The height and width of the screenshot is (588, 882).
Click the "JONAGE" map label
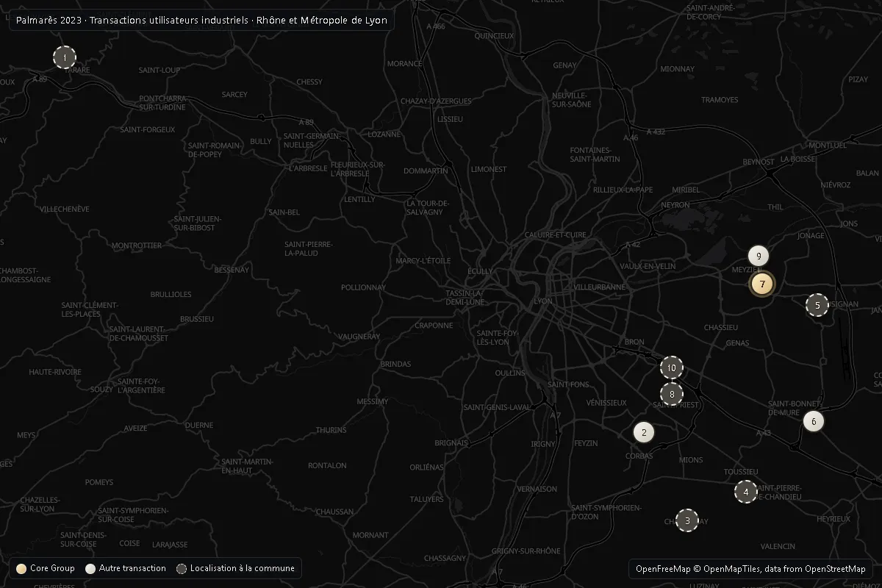click(x=811, y=236)
